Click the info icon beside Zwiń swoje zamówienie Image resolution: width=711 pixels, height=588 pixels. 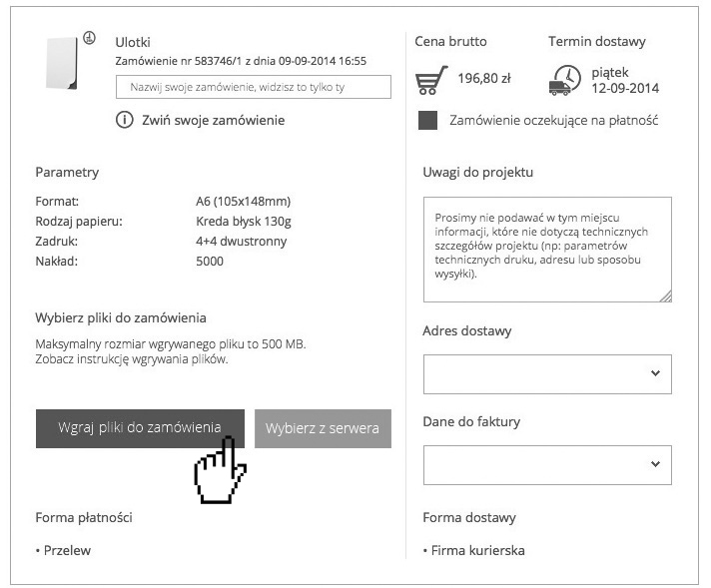tap(124, 120)
